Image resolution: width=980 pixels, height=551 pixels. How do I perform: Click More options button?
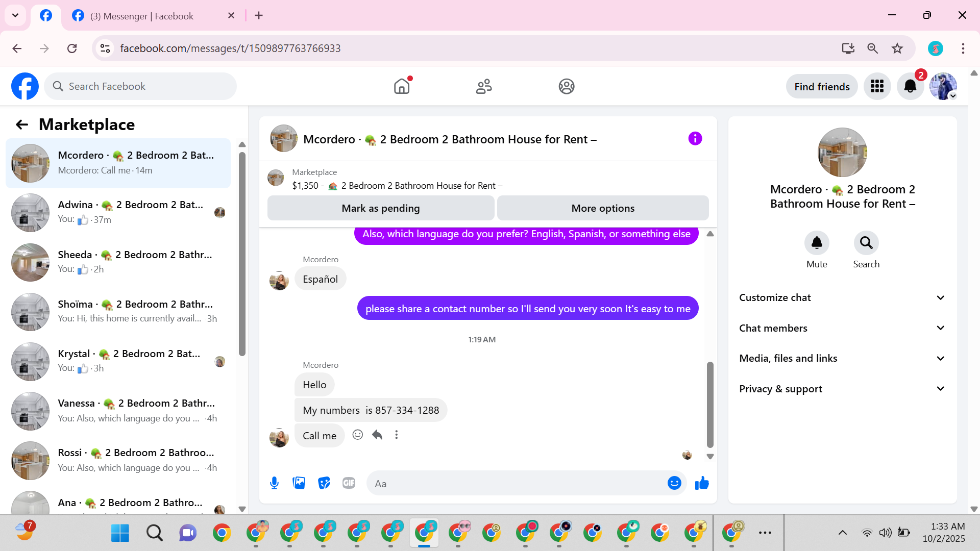point(603,208)
